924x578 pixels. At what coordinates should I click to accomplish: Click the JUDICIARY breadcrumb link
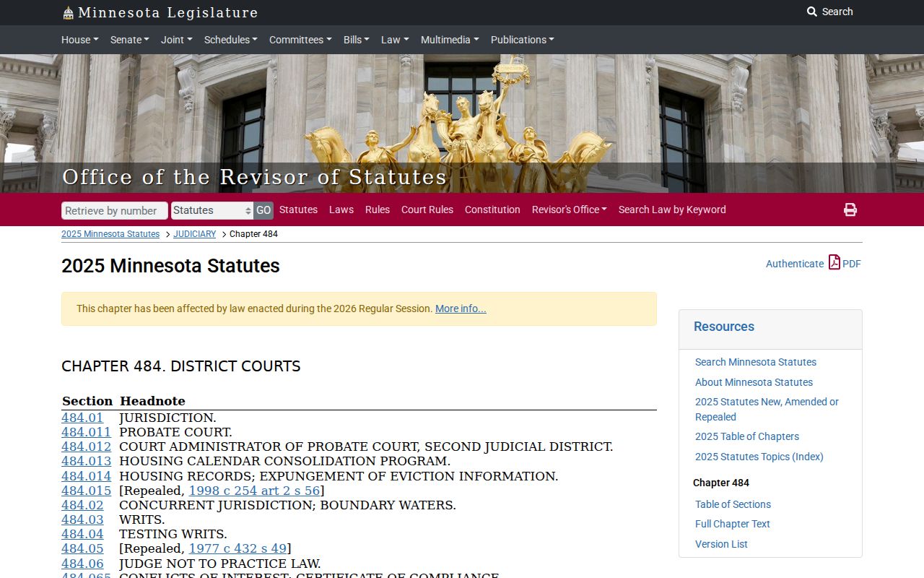195,234
